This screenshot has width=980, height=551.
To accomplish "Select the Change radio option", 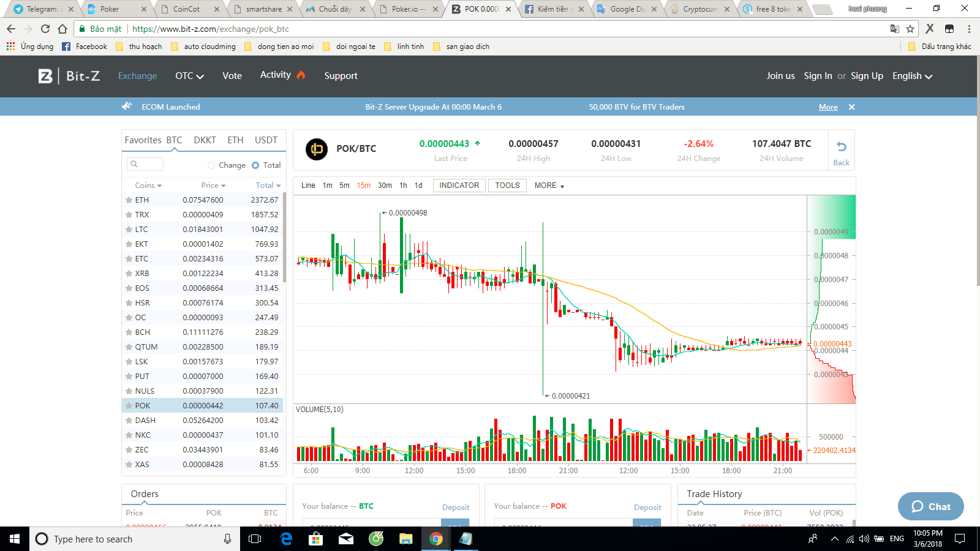I will click(x=211, y=165).
